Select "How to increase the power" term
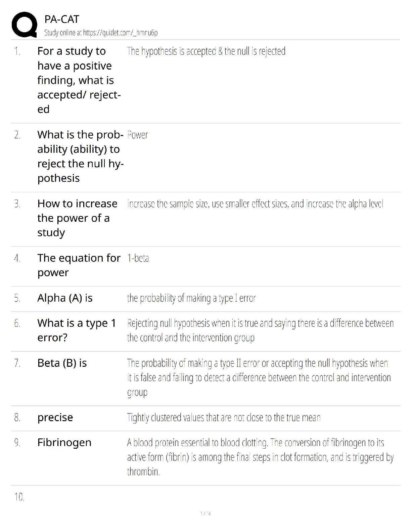411x532 pixels. coord(77,218)
